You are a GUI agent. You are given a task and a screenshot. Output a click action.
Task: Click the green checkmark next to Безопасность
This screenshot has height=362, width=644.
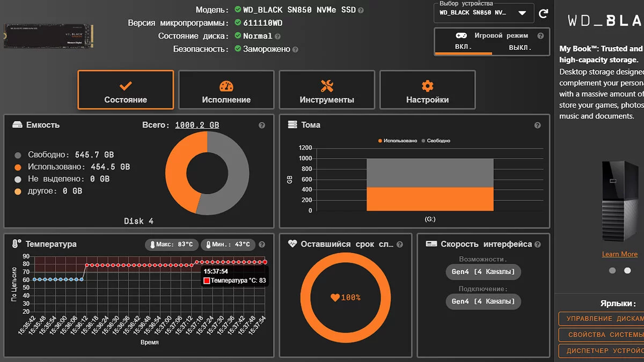238,49
